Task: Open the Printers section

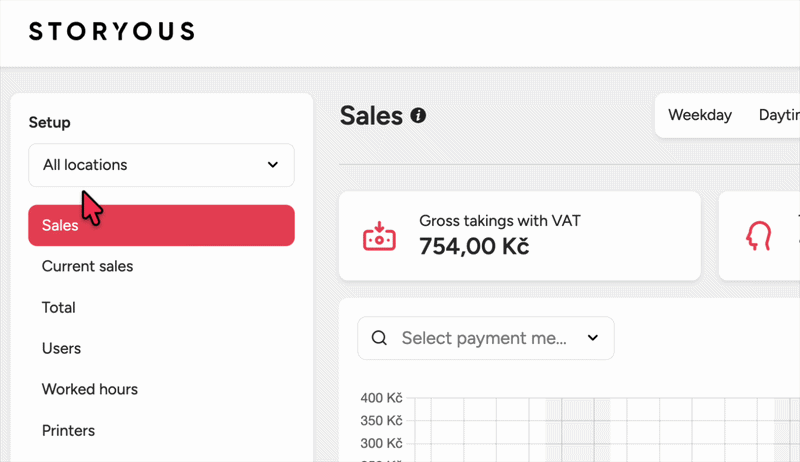Action: (x=68, y=430)
